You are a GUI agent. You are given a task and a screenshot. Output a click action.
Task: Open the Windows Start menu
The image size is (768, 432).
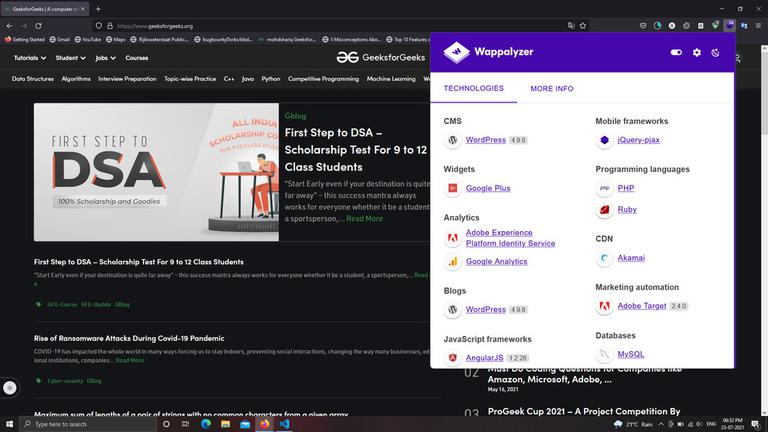[x=9, y=424]
